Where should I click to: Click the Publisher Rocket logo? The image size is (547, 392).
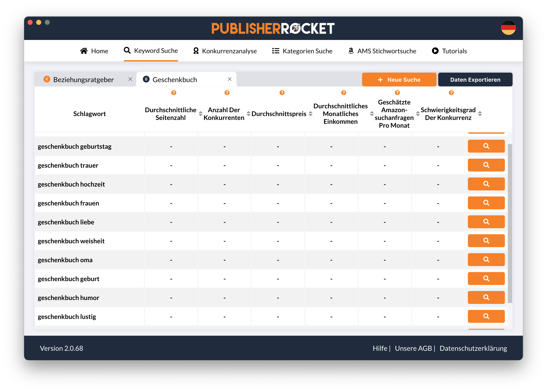(x=273, y=28)
